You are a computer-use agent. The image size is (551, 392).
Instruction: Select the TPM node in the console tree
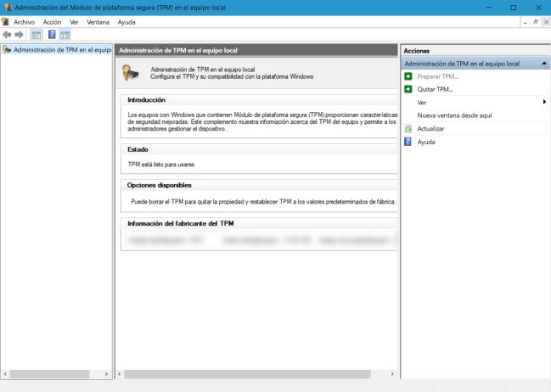pyautogui.click(x=62, y=50)
